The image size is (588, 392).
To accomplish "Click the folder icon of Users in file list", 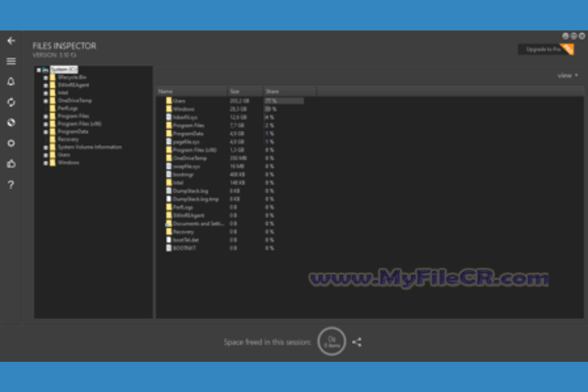I will pyautogui.click(x=169, y=100).
